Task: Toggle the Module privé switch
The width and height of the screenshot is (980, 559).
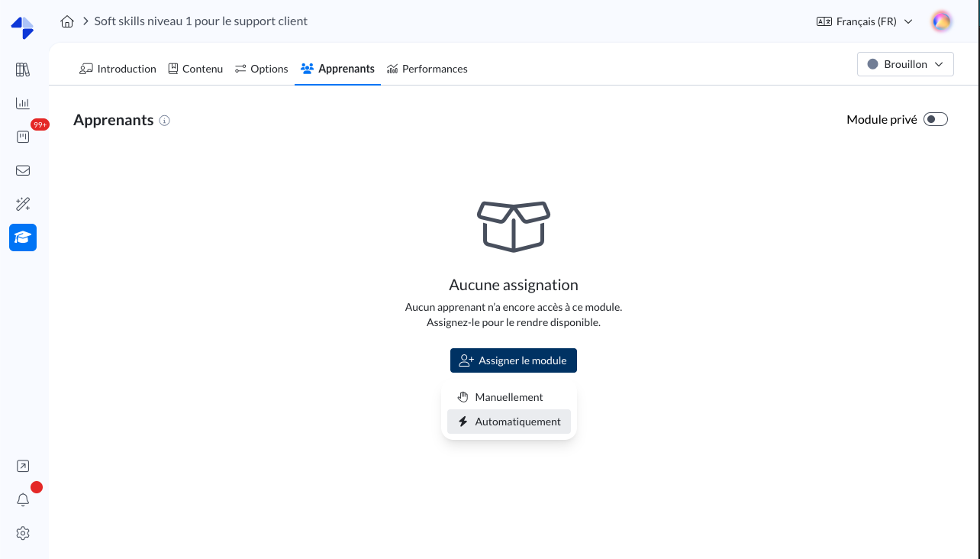Action: (935, 119)
